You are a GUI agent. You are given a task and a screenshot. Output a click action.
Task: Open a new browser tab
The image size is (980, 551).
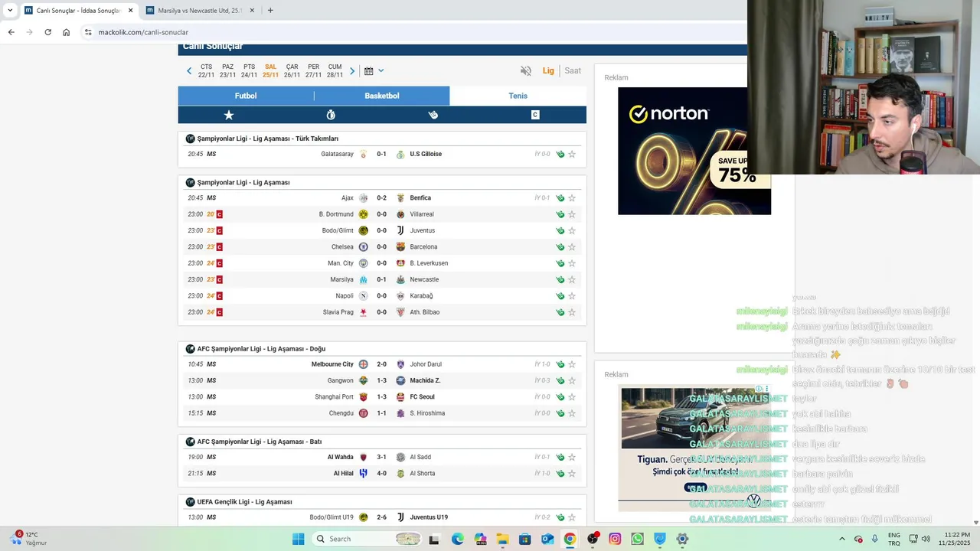[270, 10]
